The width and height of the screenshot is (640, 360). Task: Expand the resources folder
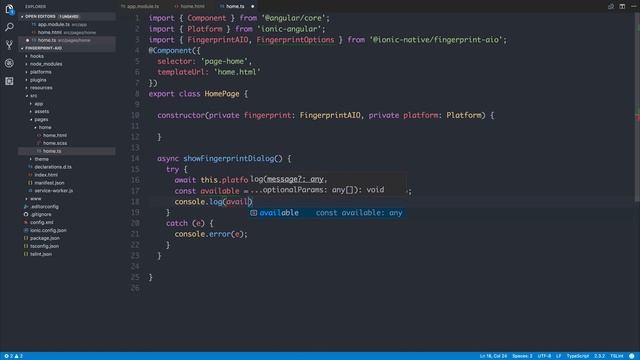[41, 88]
